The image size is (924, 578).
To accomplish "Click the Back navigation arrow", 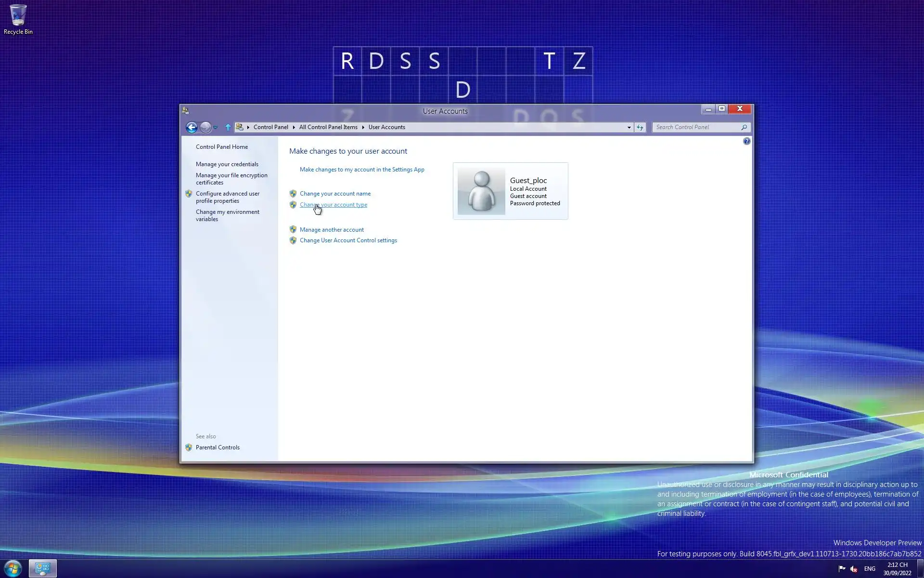I will (x=192, y=127).
